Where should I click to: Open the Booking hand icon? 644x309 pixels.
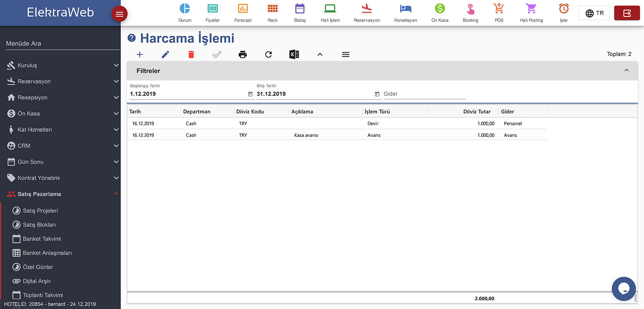pyautogui.click(x=471, y=8)
